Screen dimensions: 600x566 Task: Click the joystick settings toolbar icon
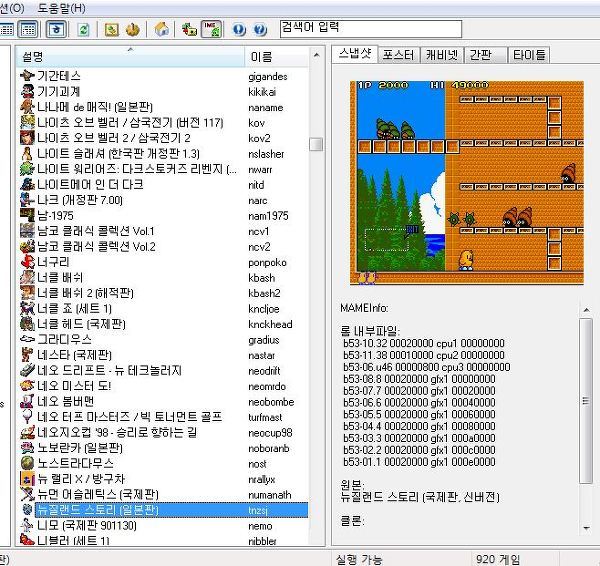(x=132, y=30)
